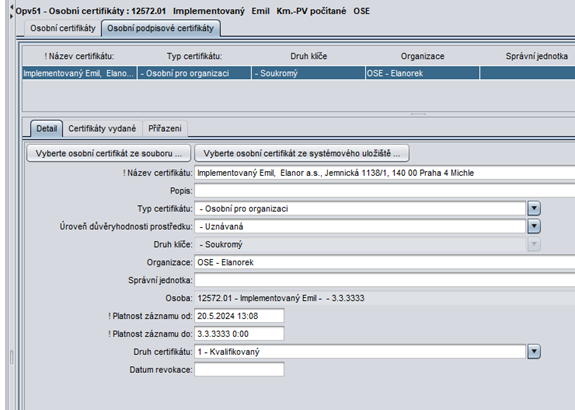Click the Datum revokace empty field
This screenshot has height=410, width=575.
[x=239, y=370]
